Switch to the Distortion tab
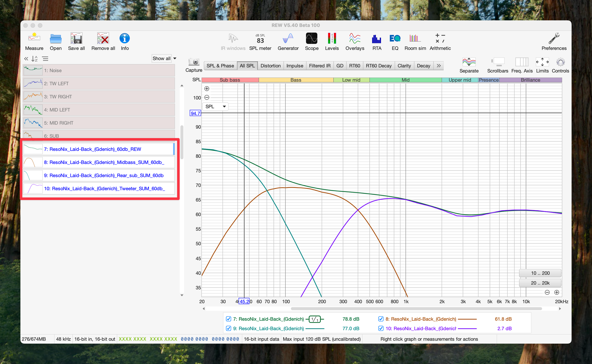The width and height of the screenshot is (592, 364). coord(270,66)
